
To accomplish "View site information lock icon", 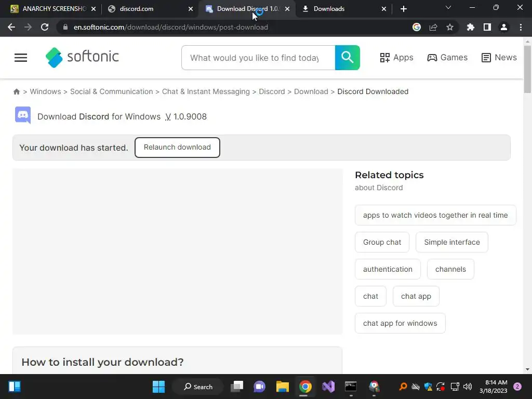I will click(x=65, y=27).
